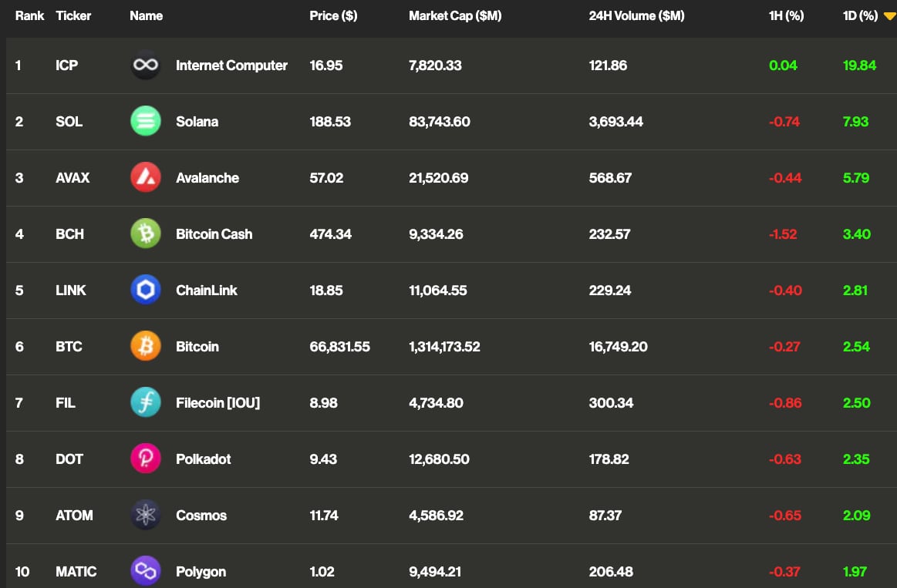
Task: Sort by 24H Volume ($M) header
Action: 636,15
